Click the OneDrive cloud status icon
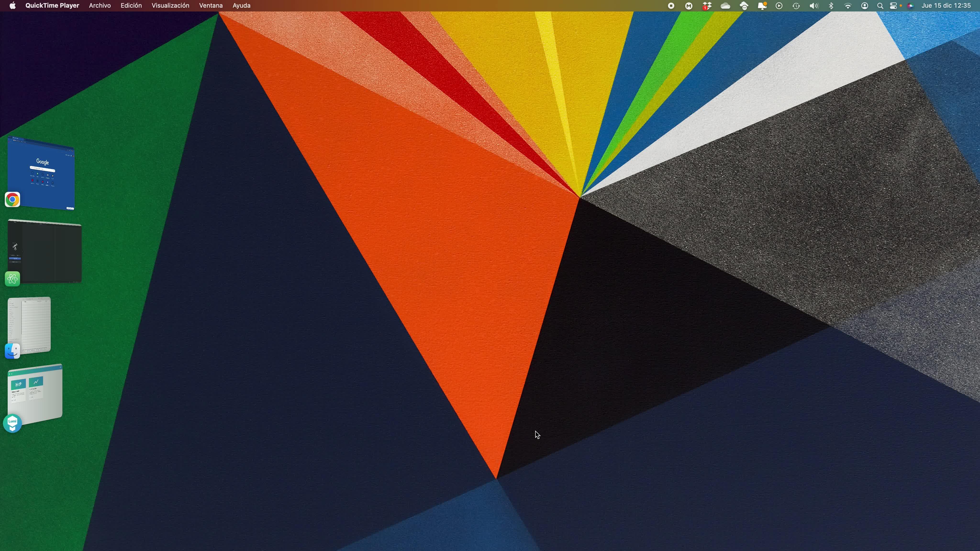The image size is (980, 551). point(725,6)
